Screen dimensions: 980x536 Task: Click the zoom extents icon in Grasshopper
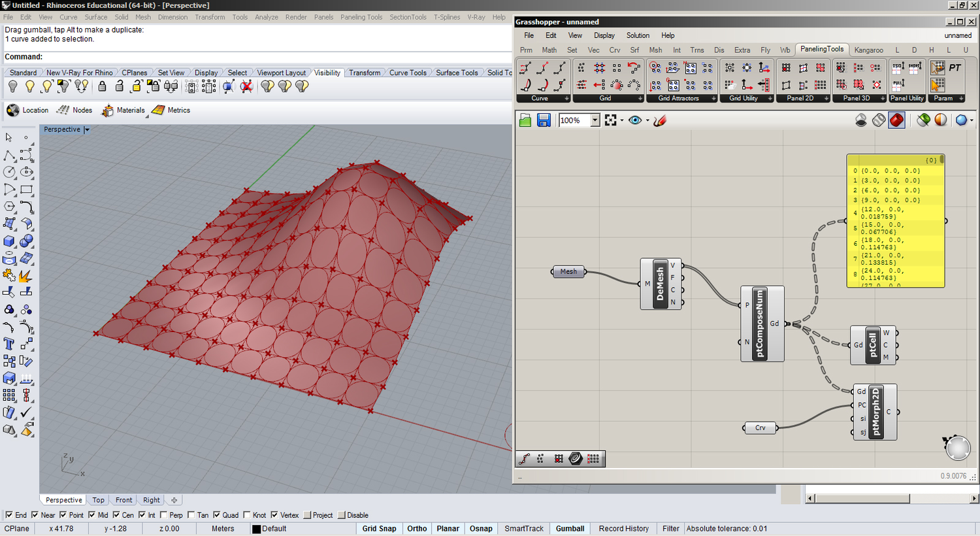611,120
